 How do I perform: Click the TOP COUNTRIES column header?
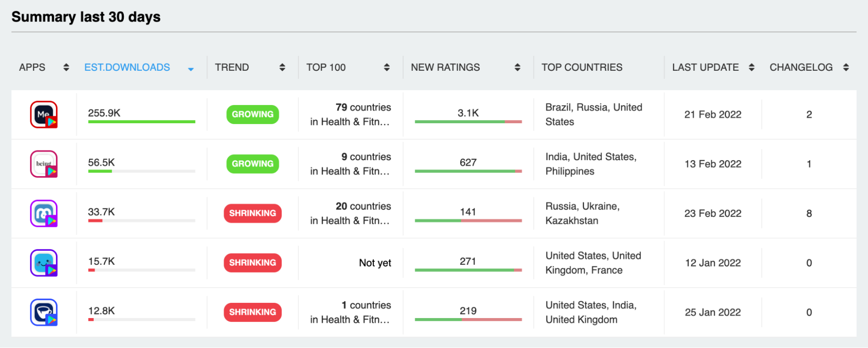click(582, 67)
